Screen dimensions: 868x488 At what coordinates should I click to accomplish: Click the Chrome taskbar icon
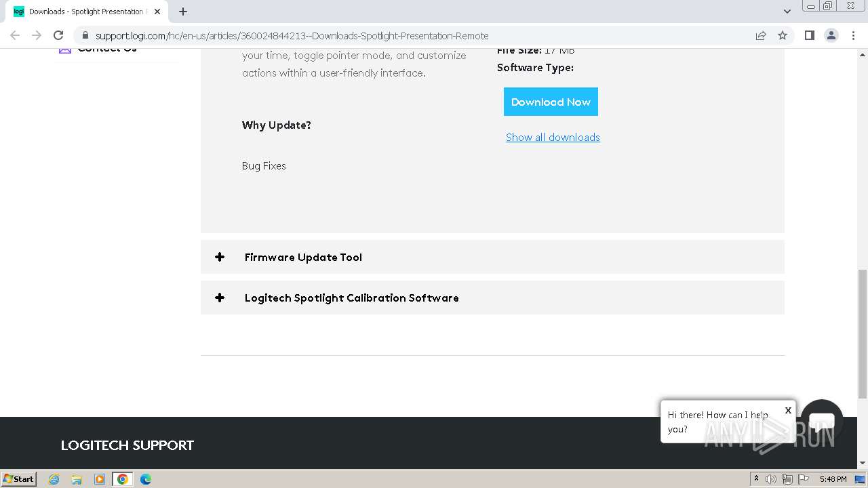tap(123, 479)
